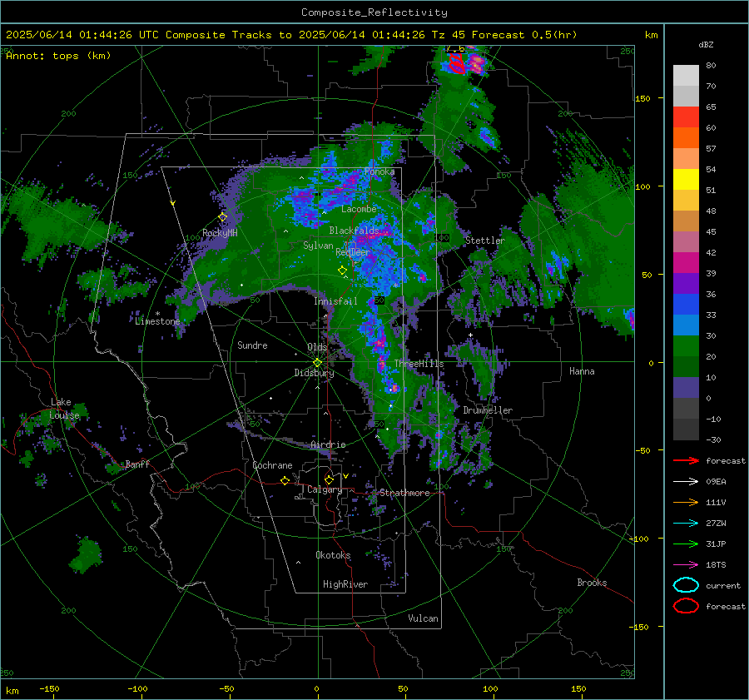Image resolution: width=749 pixels, height=700 pixels.
Task: Pick the light blue 30-33 dBZ swatch
Action: pyautogui.click(x=686, y=325)
